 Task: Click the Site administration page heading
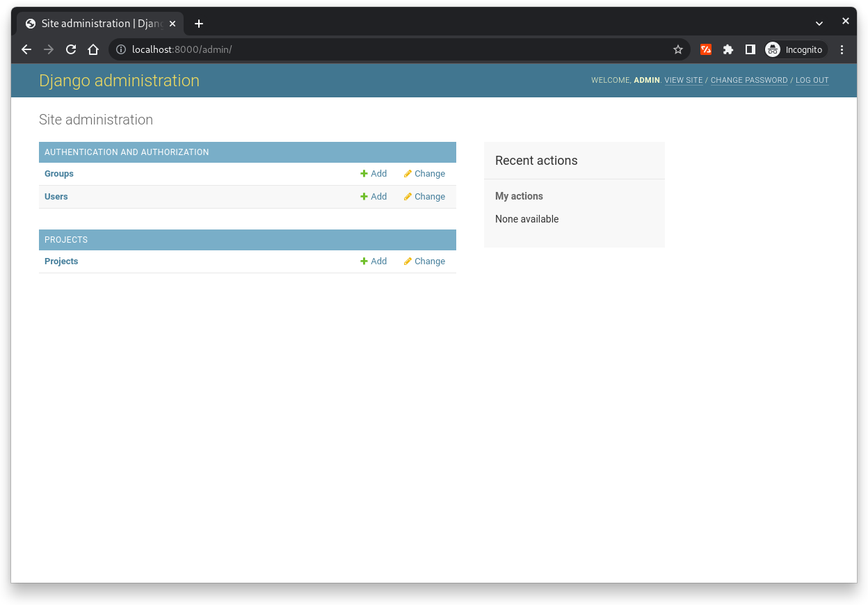(x=96, y=120)
